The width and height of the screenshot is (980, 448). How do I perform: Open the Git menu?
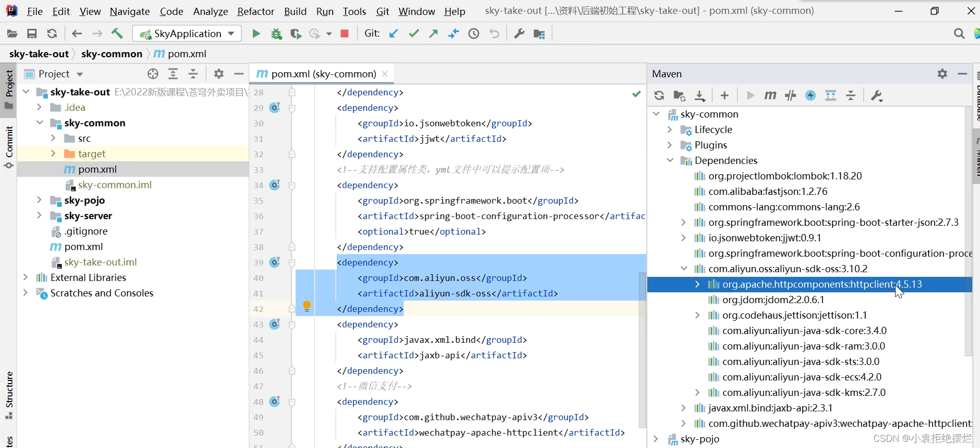point(383,11)
